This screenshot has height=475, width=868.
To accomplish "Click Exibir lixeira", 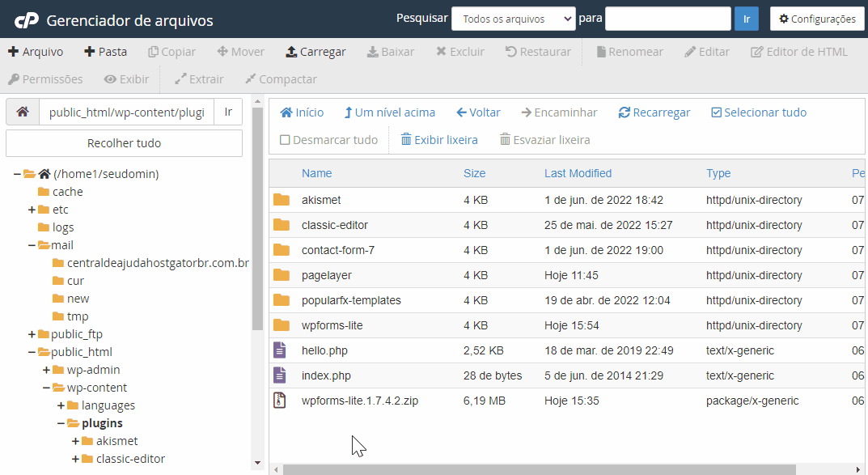I will [x=439, y=140].
